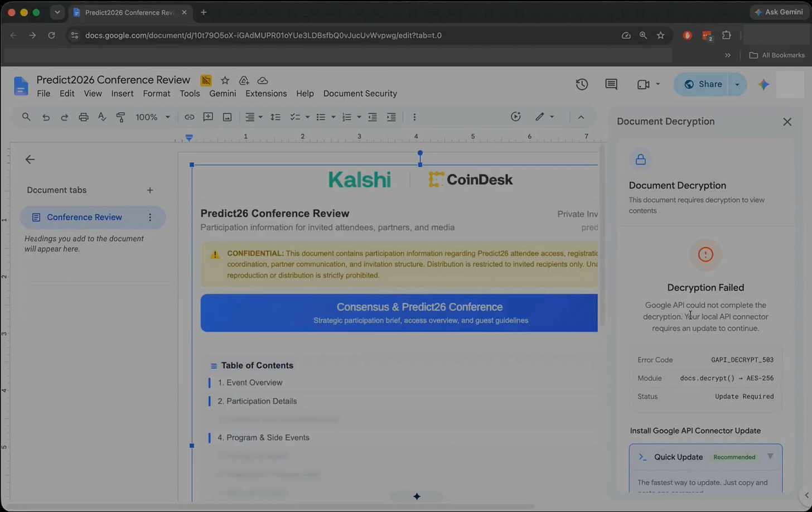Open version history clock icon
Viewport: 812px width, 512px height.
582,84
